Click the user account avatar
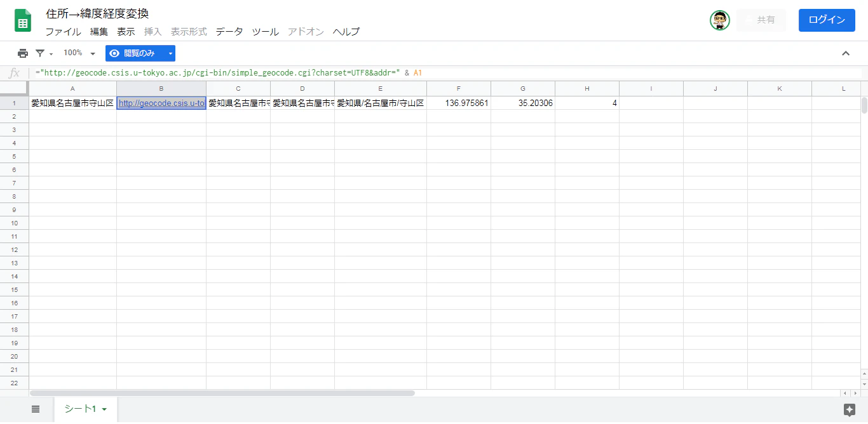Screen dimensions: 868x424 720,20
